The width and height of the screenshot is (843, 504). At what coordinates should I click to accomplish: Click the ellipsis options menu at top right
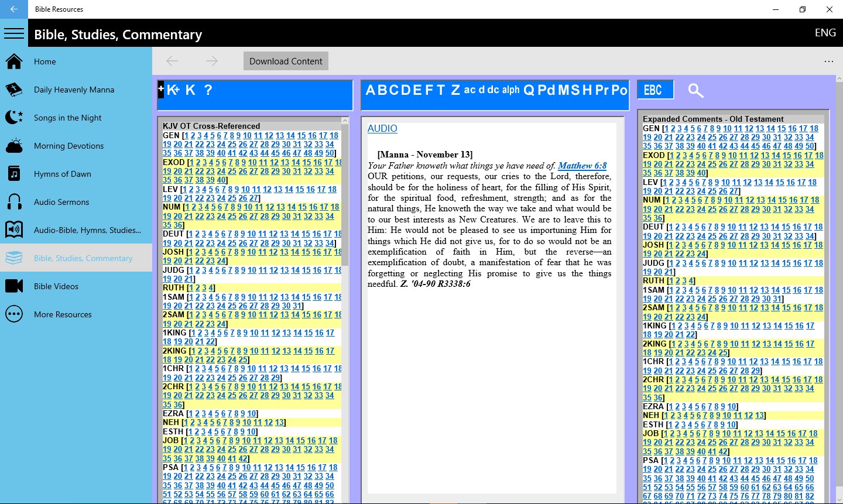[x=829, y=61]
